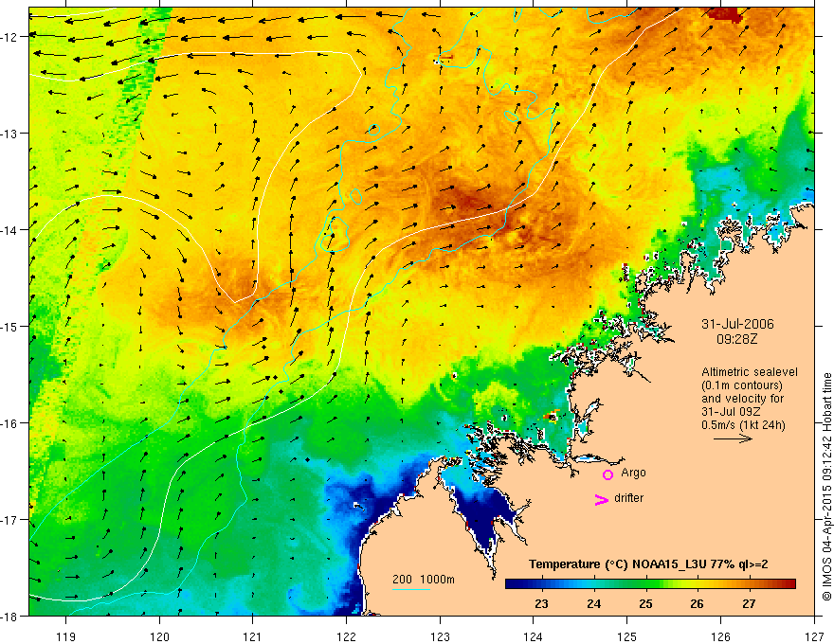834x644 pixels.
Task: Click the temperature color bar
Action: pos(650,584)
